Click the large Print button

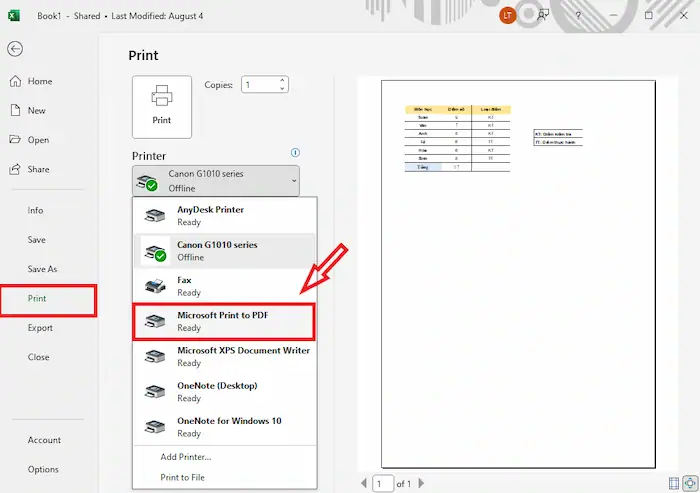tap(161, 106)
